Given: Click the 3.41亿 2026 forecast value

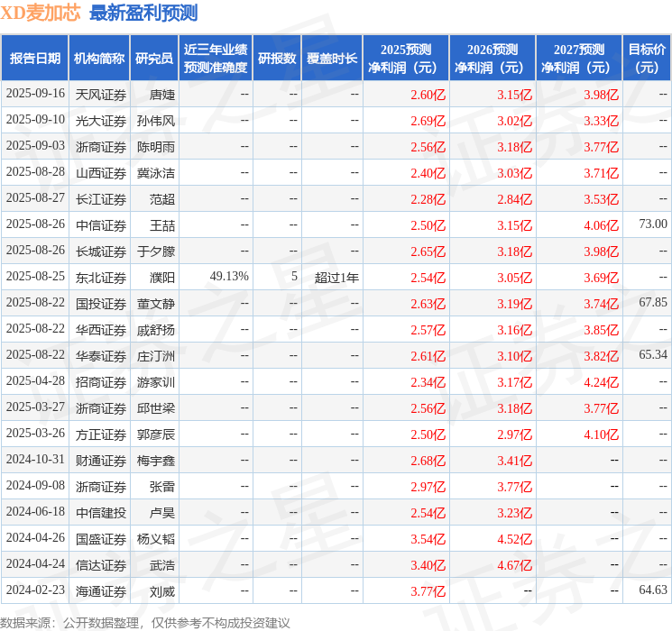Looking at the screenshot, I should 515,461.
